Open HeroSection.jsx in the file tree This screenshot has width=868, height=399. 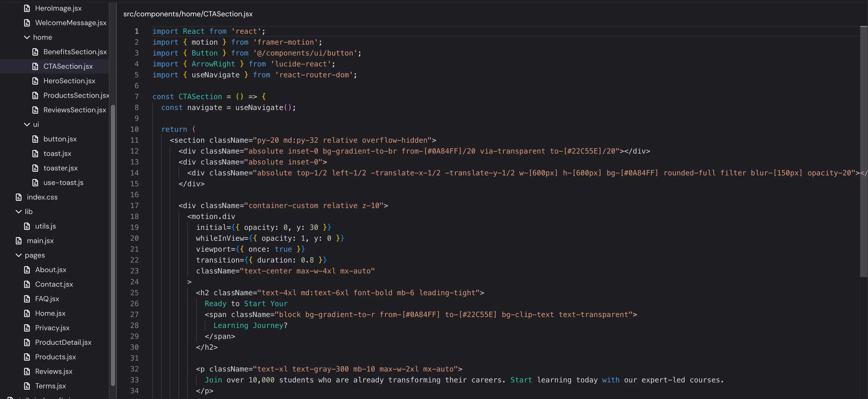click(x=69, y=81)
